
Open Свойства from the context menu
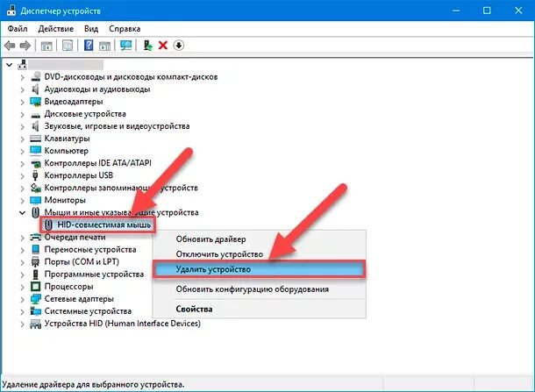[260, 309]
